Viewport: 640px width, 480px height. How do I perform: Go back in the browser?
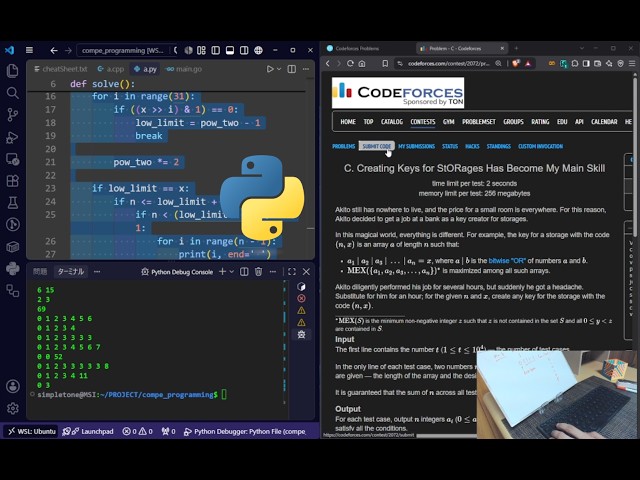(328, 64)
